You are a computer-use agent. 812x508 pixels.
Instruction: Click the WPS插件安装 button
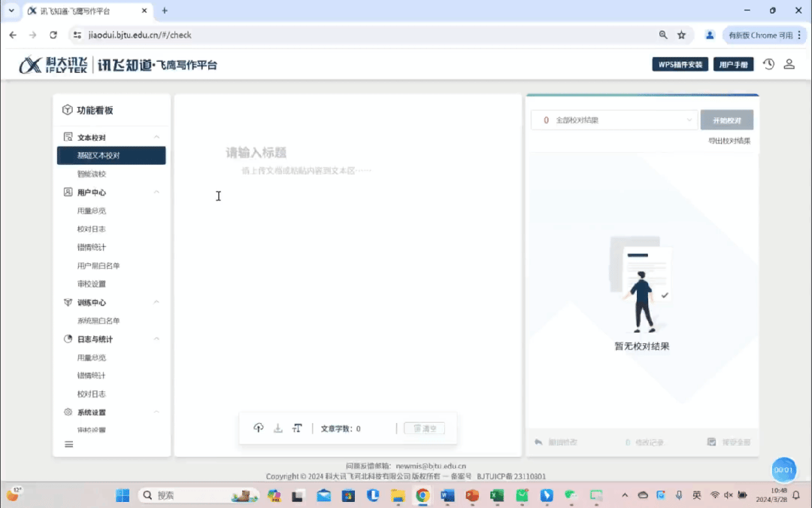click(x=680, y=64)
